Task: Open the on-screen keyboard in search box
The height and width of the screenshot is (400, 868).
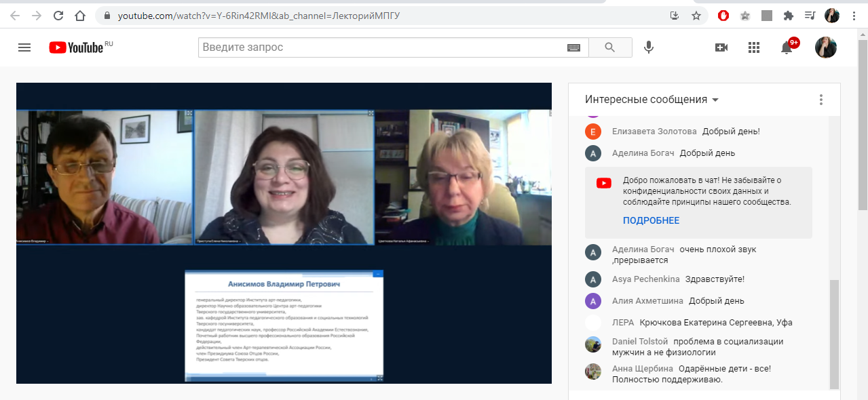Action: (x=573, y=47)
